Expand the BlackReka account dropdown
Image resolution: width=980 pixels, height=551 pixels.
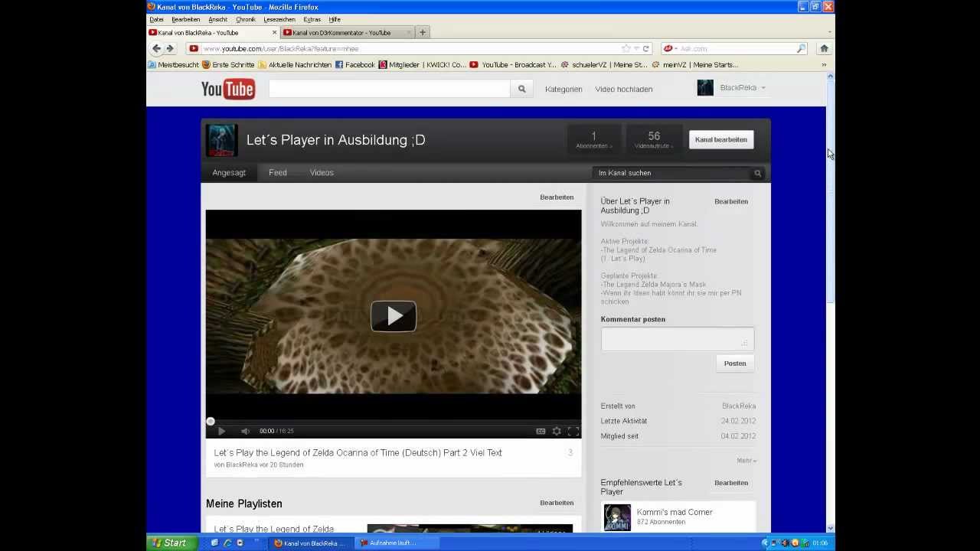tap(741, 88)
